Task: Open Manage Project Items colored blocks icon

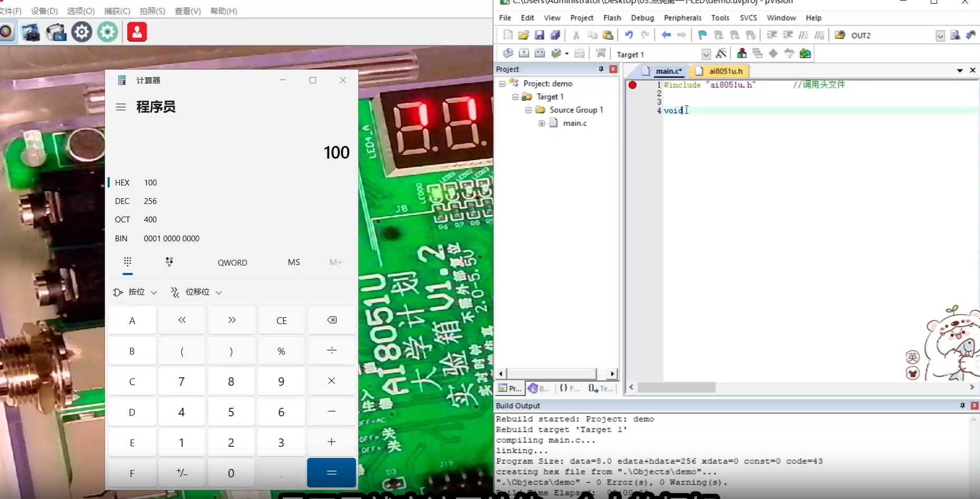Action: point(742,53)
